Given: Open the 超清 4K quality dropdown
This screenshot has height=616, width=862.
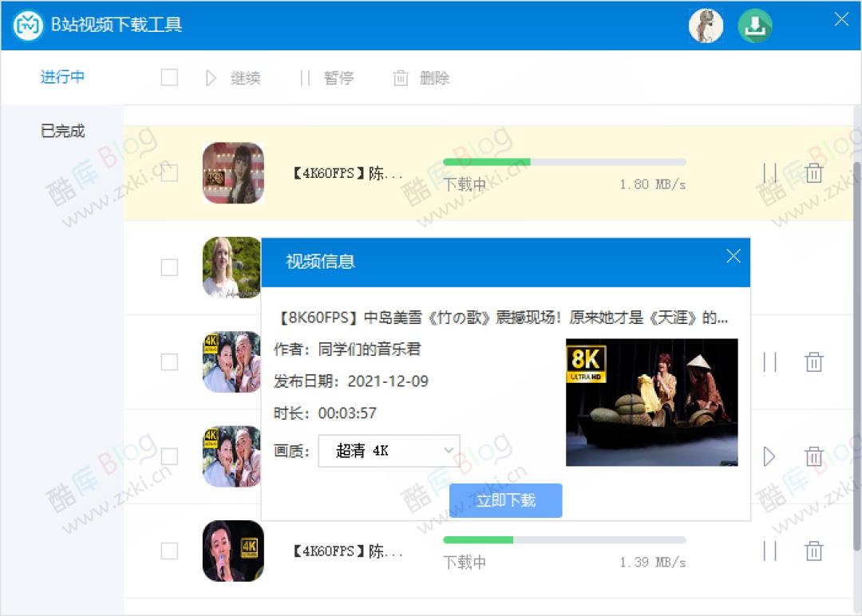Looking at the screenshot, I should (389, 450).
